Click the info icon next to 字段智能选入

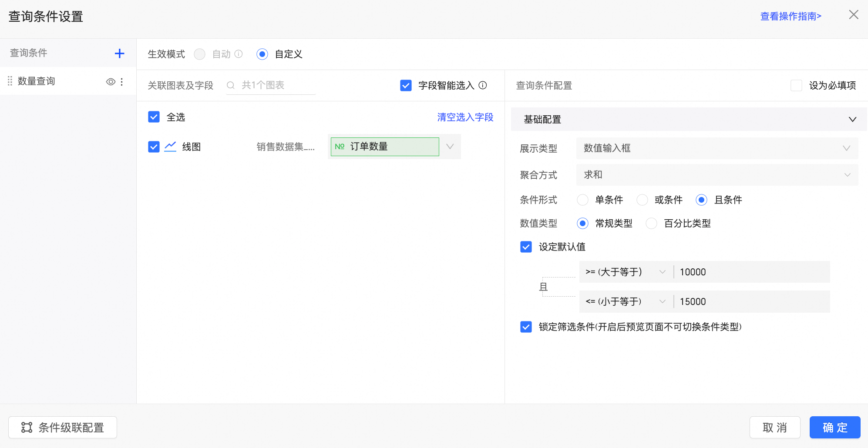tap(483, 85)
